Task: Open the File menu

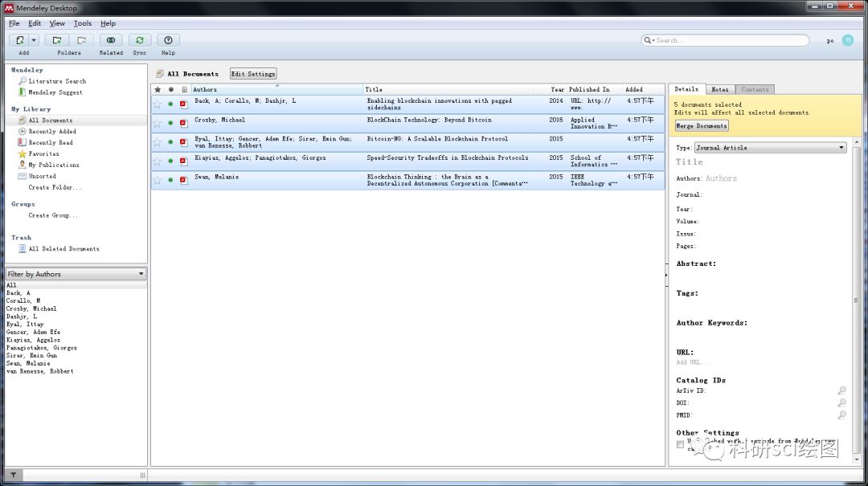Action: coord(14,23)
